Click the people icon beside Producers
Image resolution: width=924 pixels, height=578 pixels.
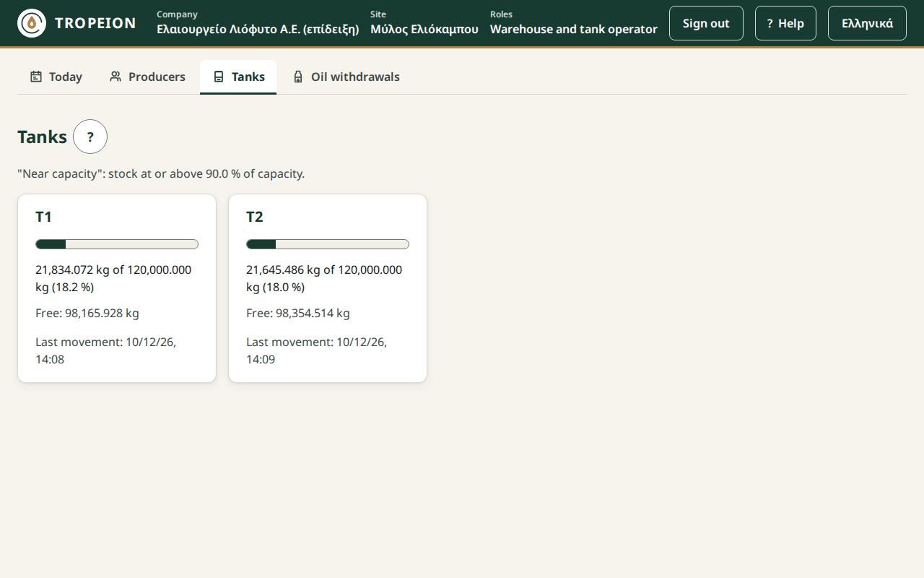coord(115,77)
